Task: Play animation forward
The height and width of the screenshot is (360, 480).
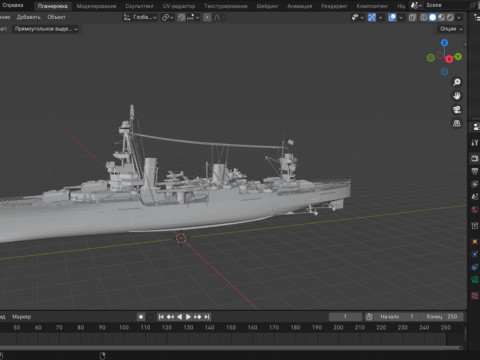Action: click(188, 317)
